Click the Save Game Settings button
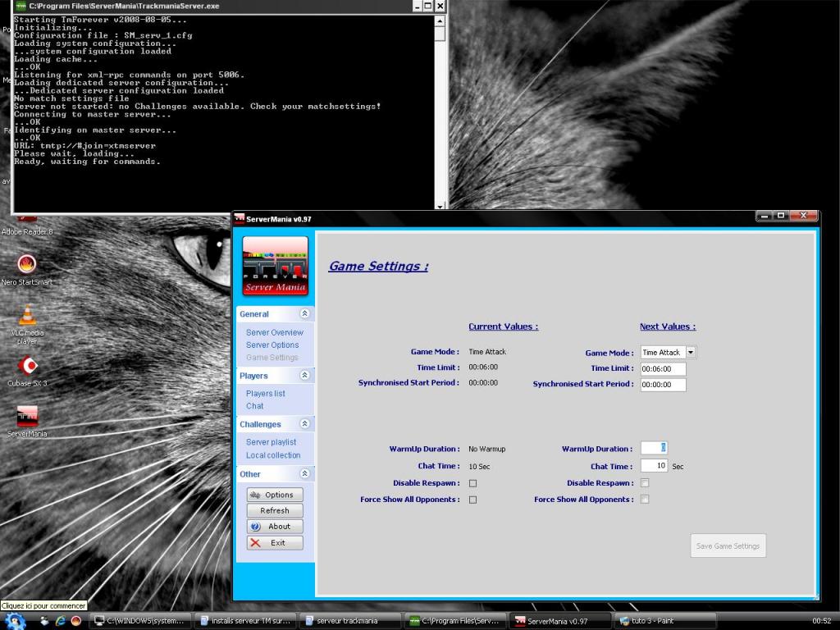The width and height of the screenshot is (840, 630). [x=728, y=546]
